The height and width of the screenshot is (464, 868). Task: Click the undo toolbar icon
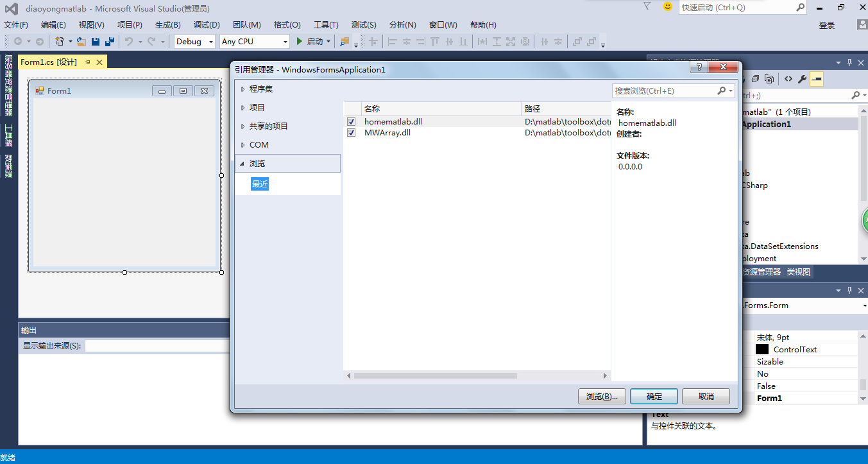coord(129,42)
